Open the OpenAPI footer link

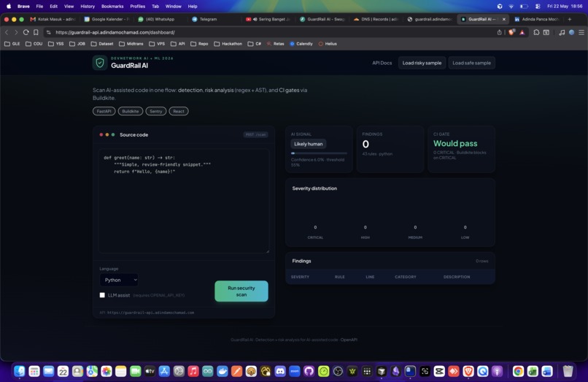(x=349, y=340)
